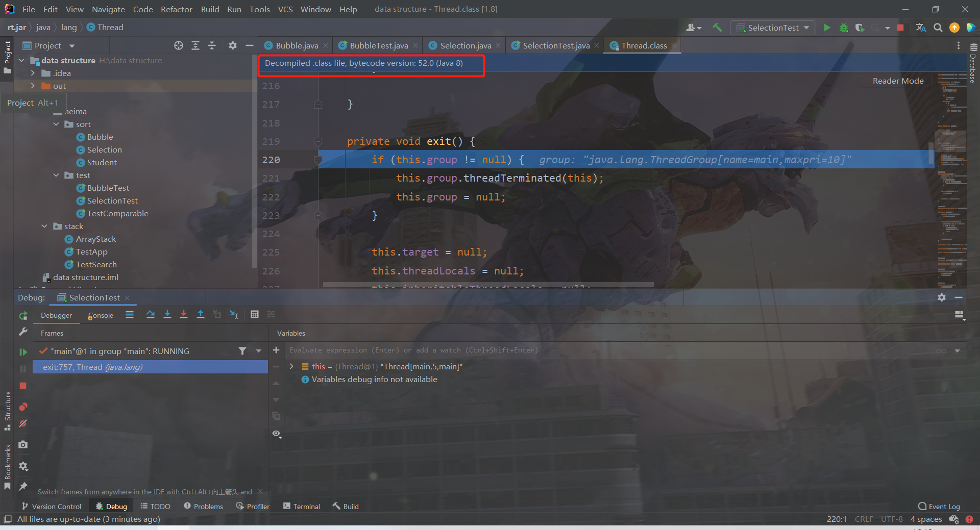Screen dimensions: 980x530
Task: Collapse all nodes in the Project panel
Action: click(x=212, y=45)
